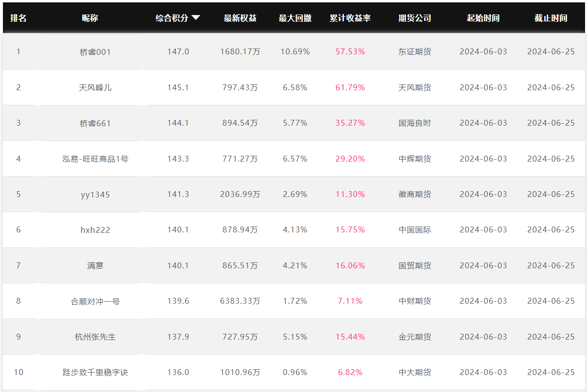Click the drawdown value 5.77%

tap(295, 123)
